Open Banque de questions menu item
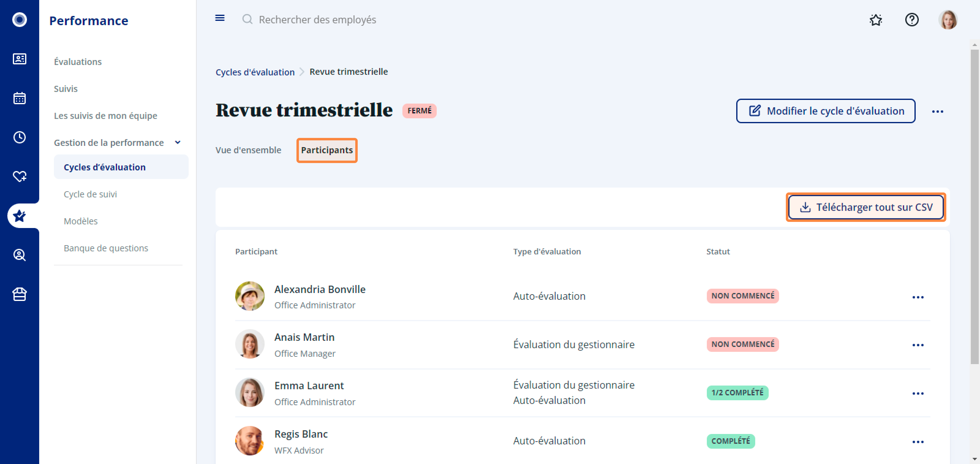 tap(106, 248)
